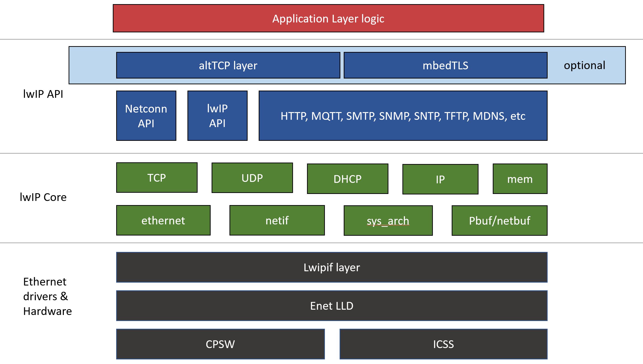The height and width of the screenshot is (364, 643).
Task: Select the sys_arch block
Action: (388, 221)
